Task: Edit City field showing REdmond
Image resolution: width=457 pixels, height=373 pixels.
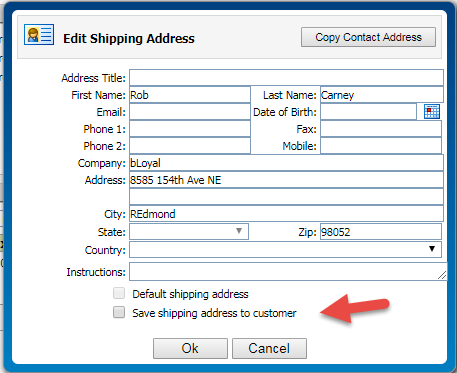Action: 286,214
